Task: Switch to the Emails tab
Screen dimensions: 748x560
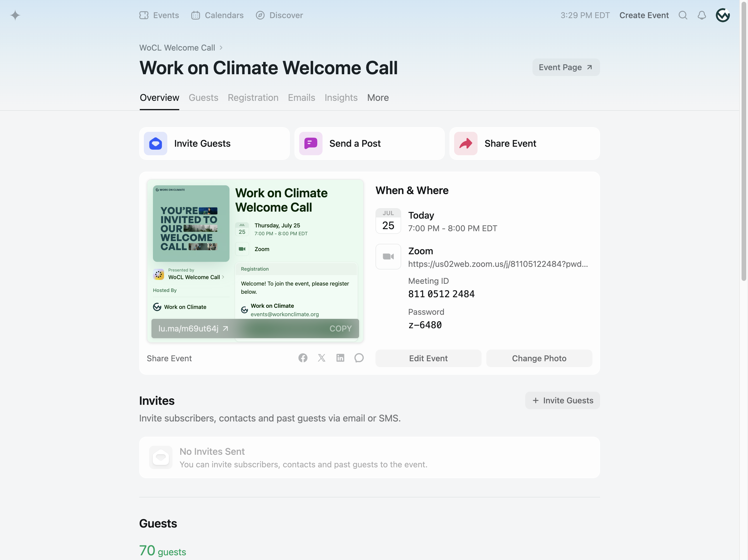Action: pyautogui.click(x=301, y=98)
